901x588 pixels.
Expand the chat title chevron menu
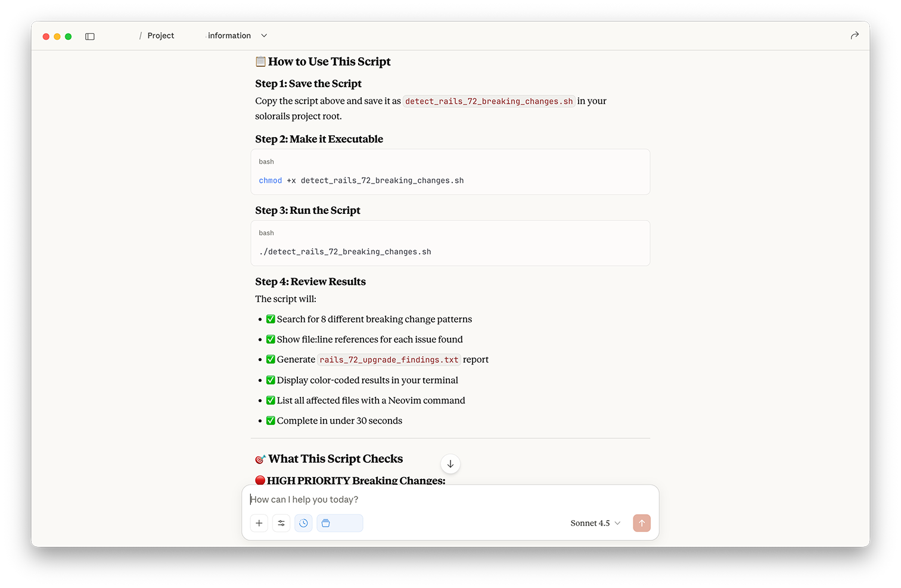click(264, 36)
